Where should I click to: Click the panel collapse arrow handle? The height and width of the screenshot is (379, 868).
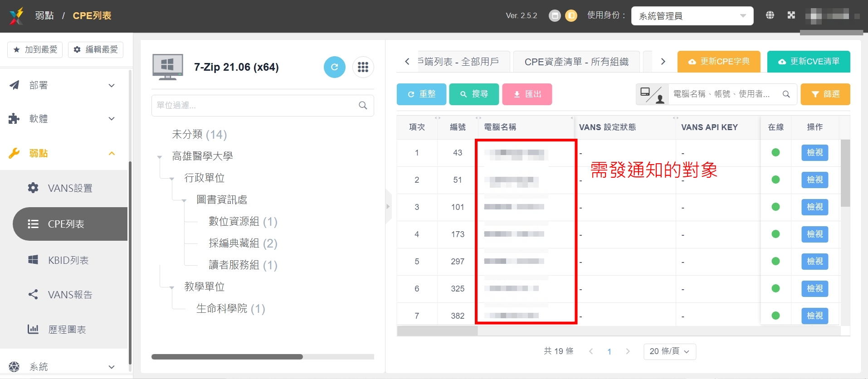pos(388,207)
